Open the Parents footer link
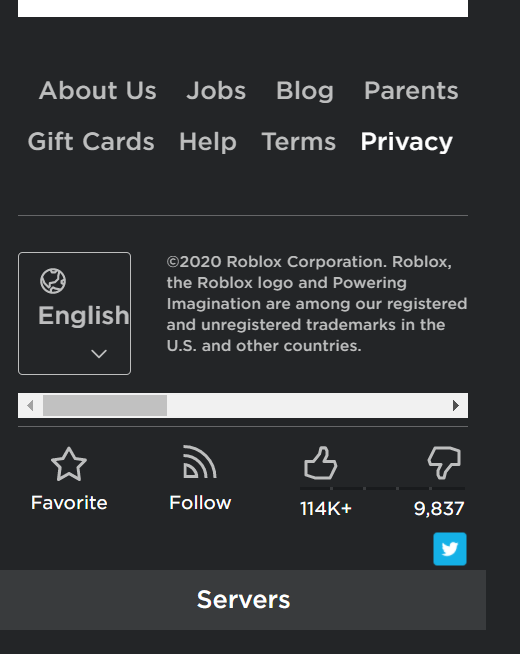This screenshot has height=654, width=520. pyautogui.click(x=411, y=91)
